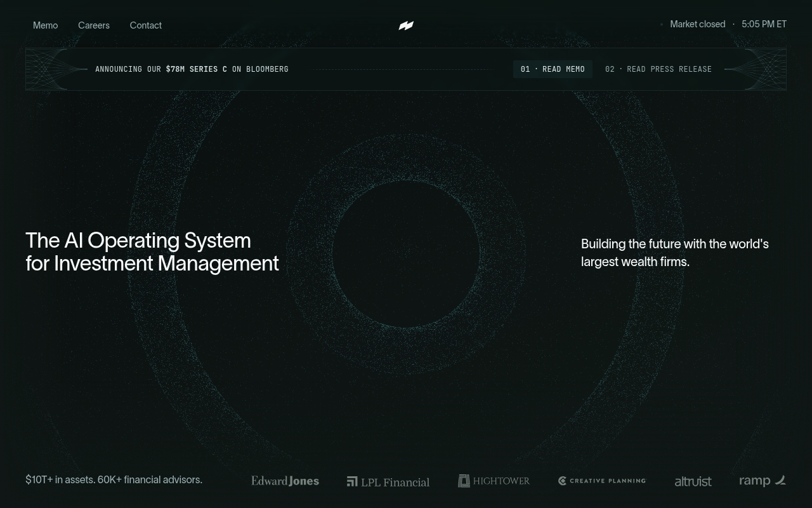Click the 'Building the future' tagline
This screenshot has height=508, width=812.
[675, 253]
